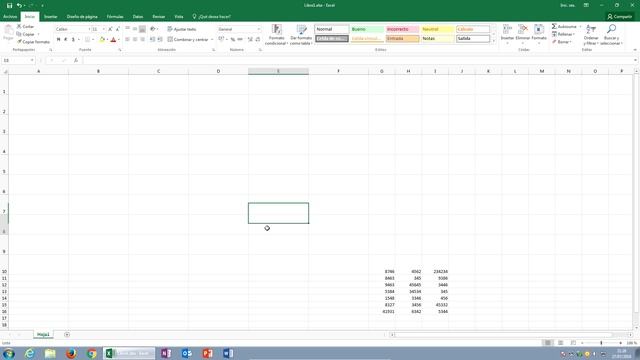This screenshot has height=360, width=640.
Task: Switch to the Vista tab
Action: 179,17
